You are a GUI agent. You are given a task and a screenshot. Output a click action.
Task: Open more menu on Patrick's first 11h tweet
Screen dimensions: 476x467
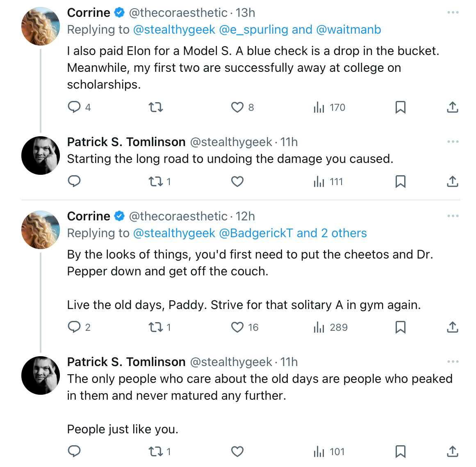tap(453, 142)
